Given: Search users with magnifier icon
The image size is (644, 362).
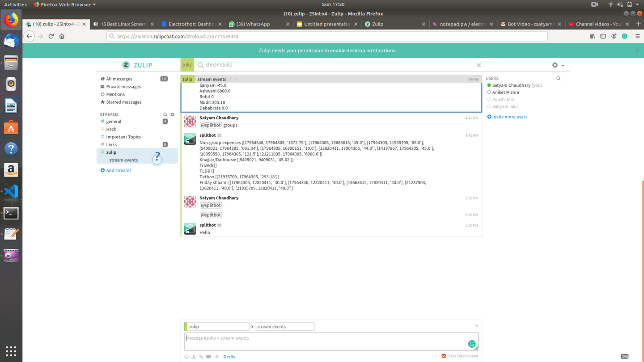Looking at the screenshot, I should [x=558, y=78].
